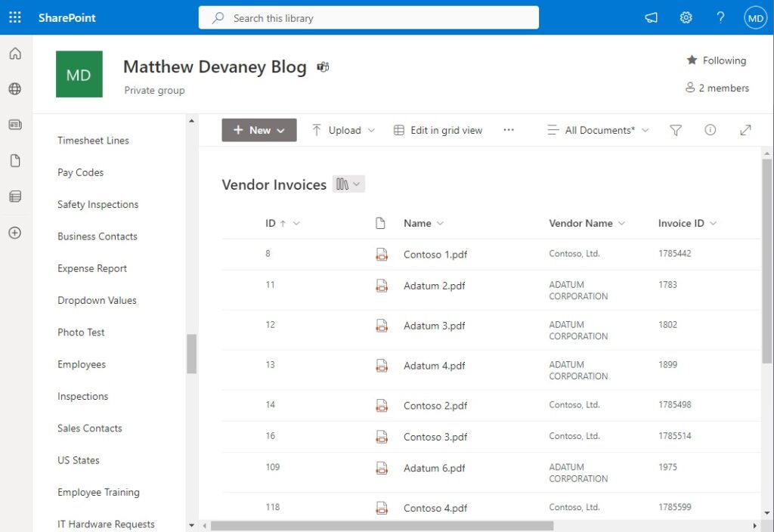Open the Teams icon next to site title
The image size is (774, 532).
(x=323, y=67)
